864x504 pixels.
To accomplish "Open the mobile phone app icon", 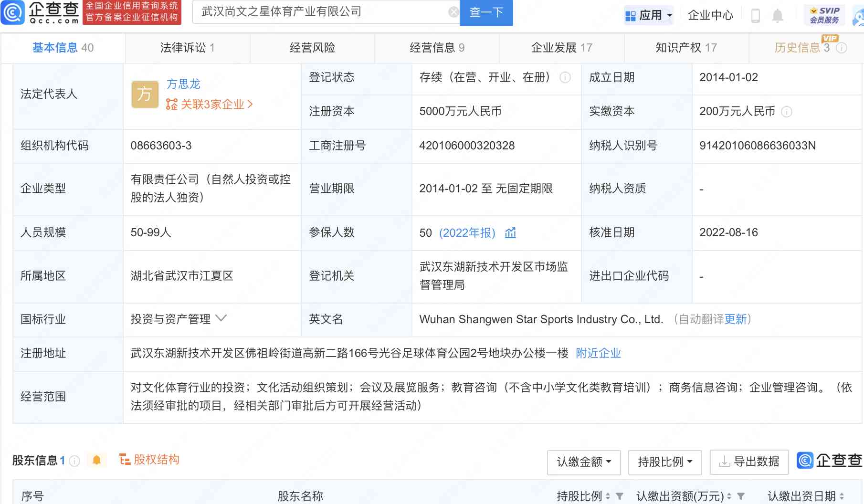I will [x=756, y=15].
